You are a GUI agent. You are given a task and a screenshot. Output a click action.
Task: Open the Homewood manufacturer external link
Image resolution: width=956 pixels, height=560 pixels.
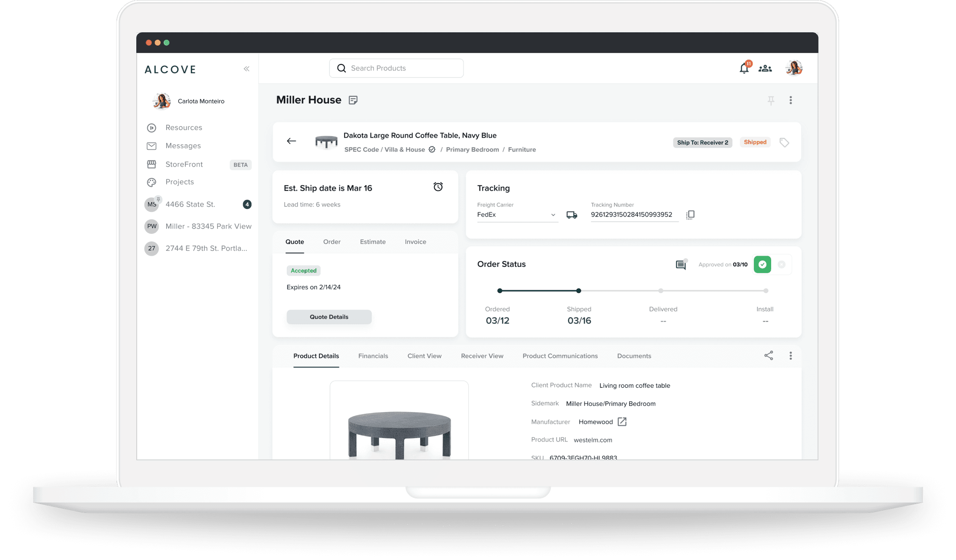point(622,422)
